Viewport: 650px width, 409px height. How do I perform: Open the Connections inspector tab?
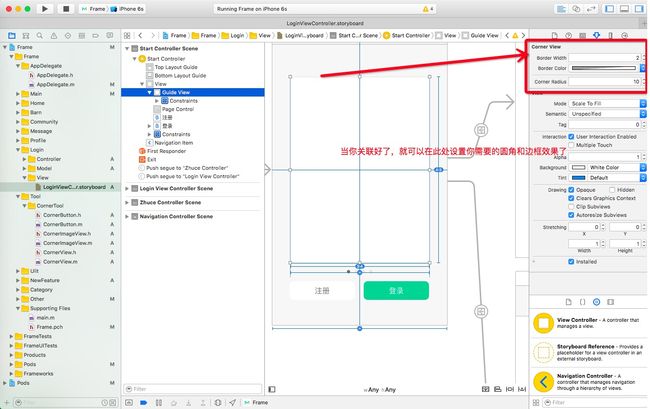625,36
